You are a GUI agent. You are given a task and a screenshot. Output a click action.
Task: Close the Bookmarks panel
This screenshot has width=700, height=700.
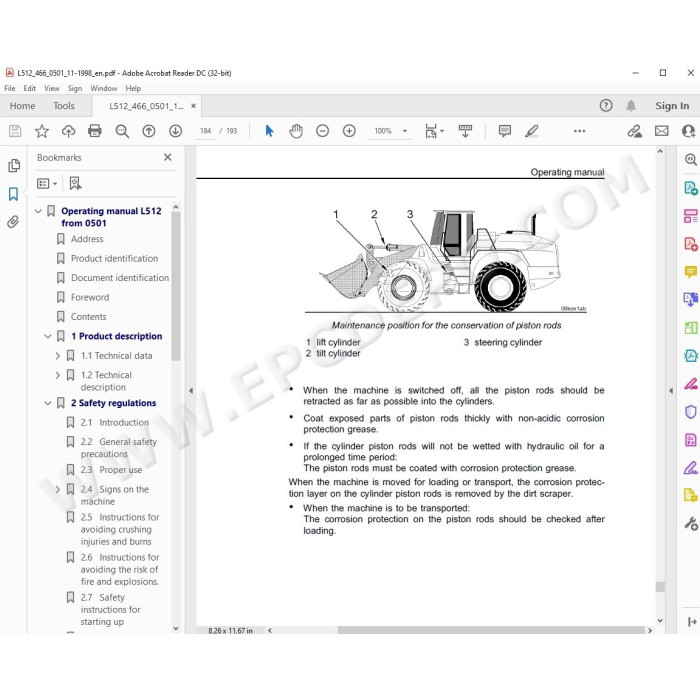[167, 157]
